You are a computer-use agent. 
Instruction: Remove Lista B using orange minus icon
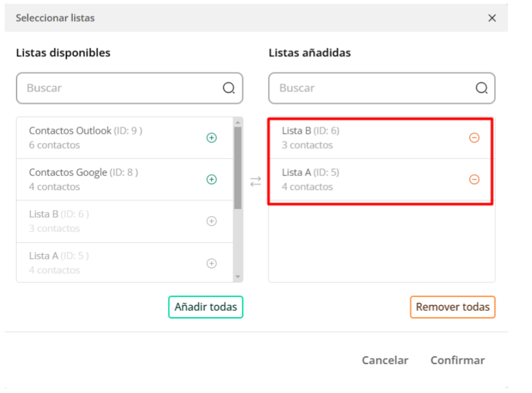click(x=475, y=138)
